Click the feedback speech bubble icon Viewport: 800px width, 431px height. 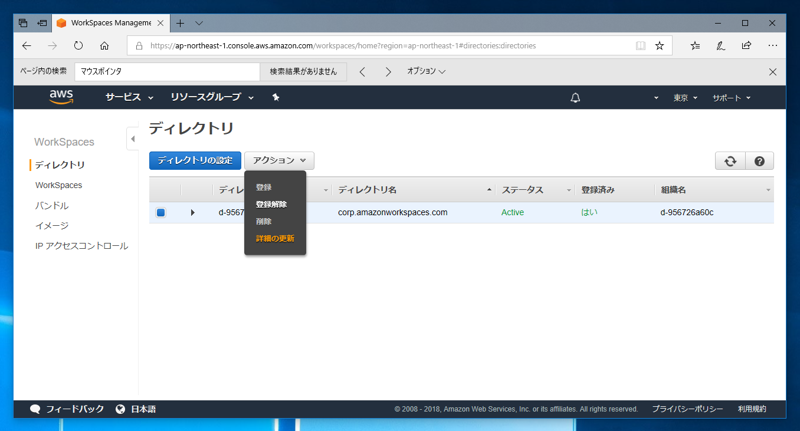pos(35,409)
